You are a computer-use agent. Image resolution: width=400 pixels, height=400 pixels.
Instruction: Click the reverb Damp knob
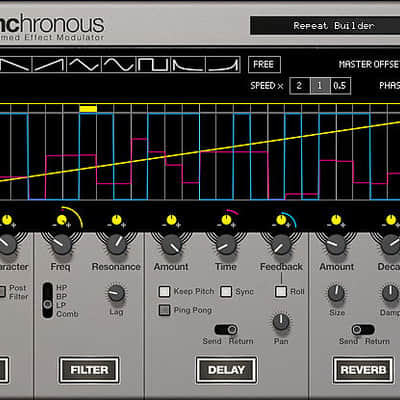tap(390, 293)
